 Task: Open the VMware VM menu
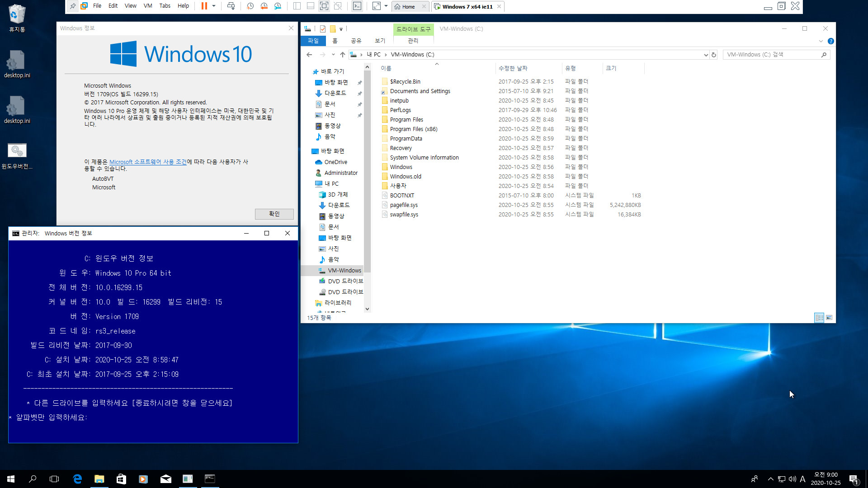[148, 6]
